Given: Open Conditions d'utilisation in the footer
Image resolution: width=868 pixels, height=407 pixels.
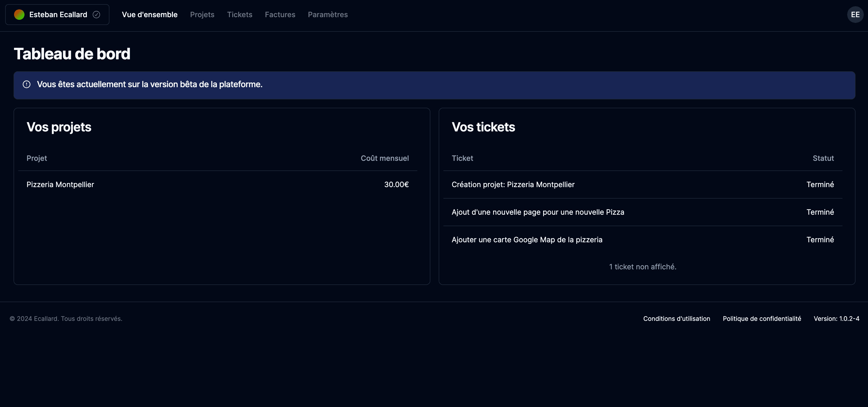Looking at the screenshot, I should [676, 319].
